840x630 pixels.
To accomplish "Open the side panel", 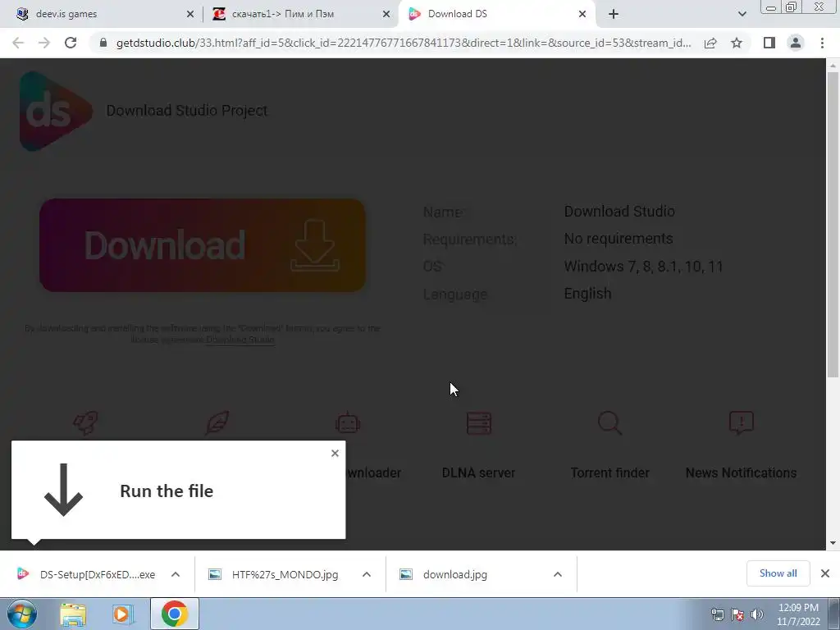I will click(x=769, y=43).
